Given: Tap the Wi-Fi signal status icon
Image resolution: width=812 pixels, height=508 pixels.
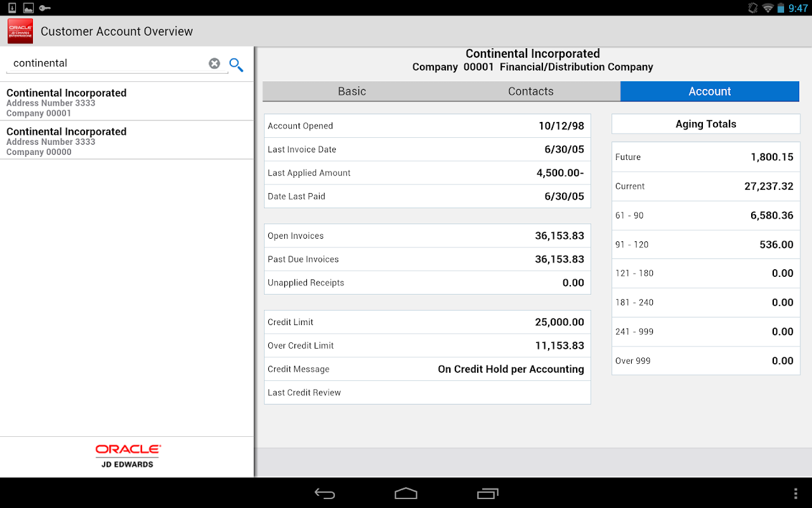Looking at the screenshot, I should point(768,8).
